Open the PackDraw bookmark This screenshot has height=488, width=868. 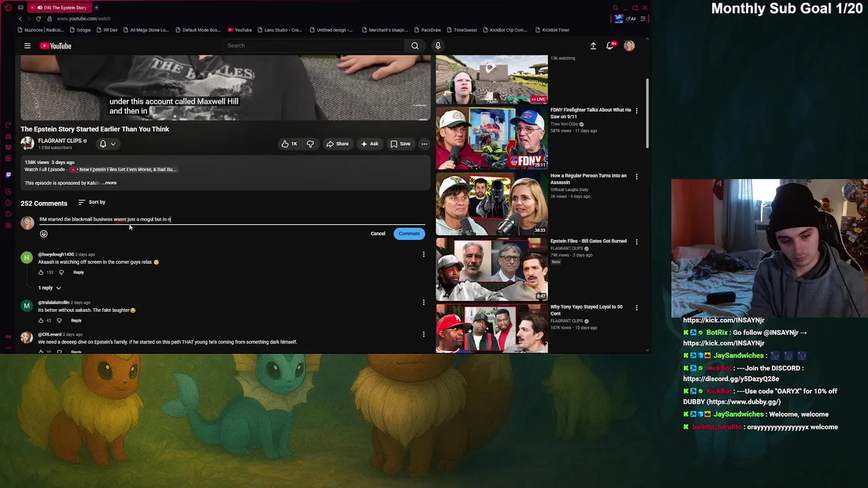pos(427,30)
